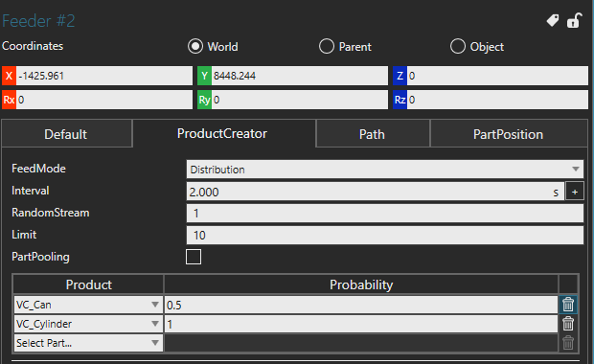Open the Select Part... dropdown

pyautogui.click(x=88, y=343)
